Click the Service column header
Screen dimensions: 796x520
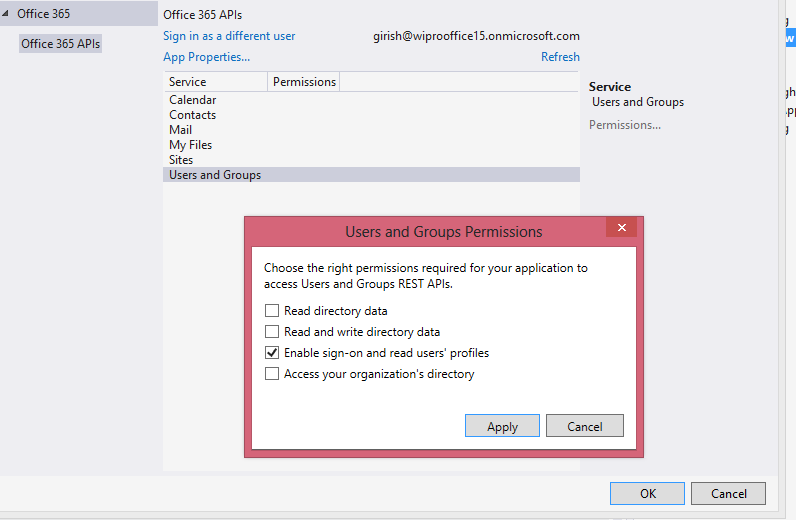tap(216, 82)
